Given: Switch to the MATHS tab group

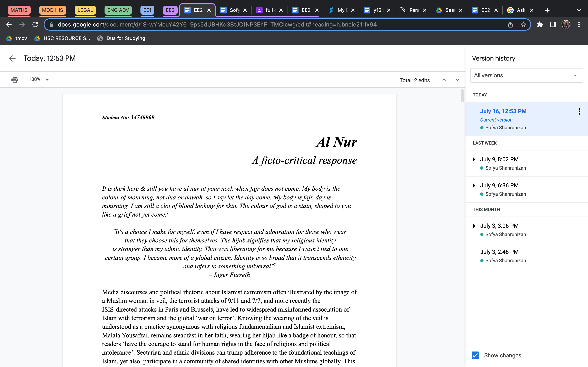Looking at the screenshot, I should tap(19, 10).
